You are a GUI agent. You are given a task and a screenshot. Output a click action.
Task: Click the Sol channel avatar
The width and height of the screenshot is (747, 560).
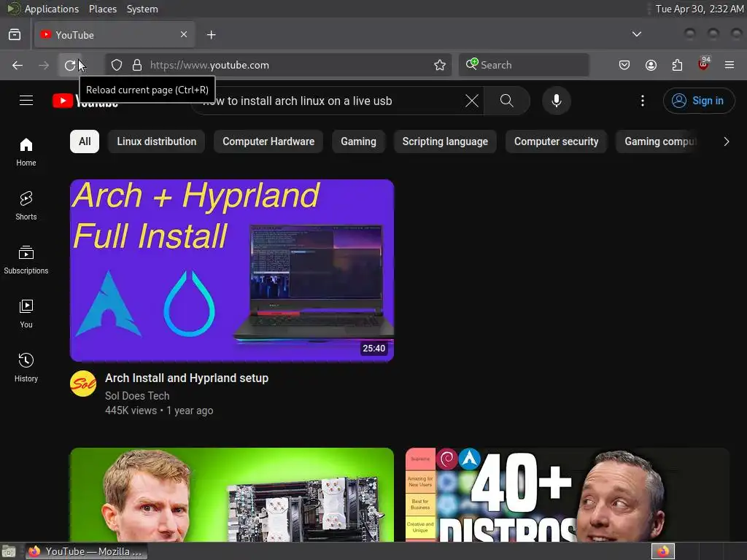click(x=83, y=384)
